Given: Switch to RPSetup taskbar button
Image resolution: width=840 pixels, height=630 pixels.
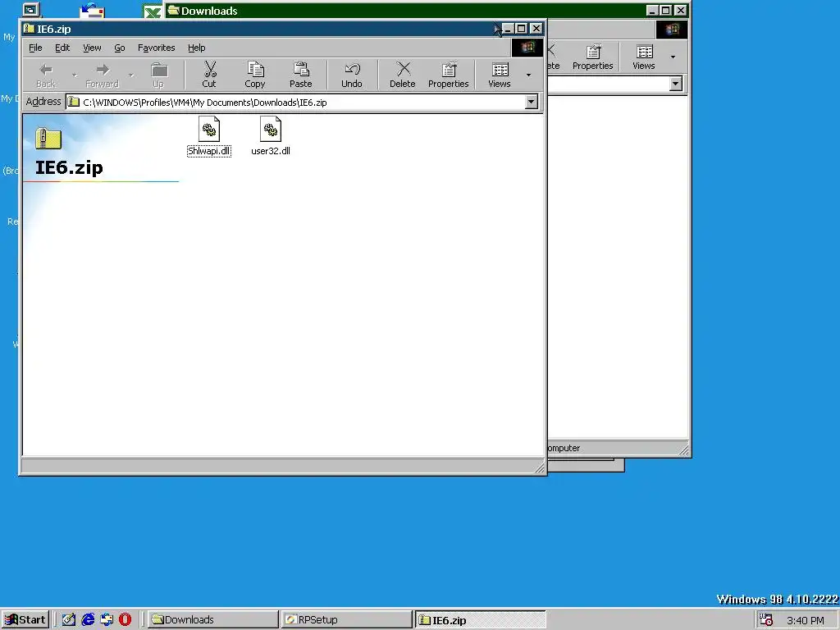Looking at the screenshot, I should click(x=347, y=620).
